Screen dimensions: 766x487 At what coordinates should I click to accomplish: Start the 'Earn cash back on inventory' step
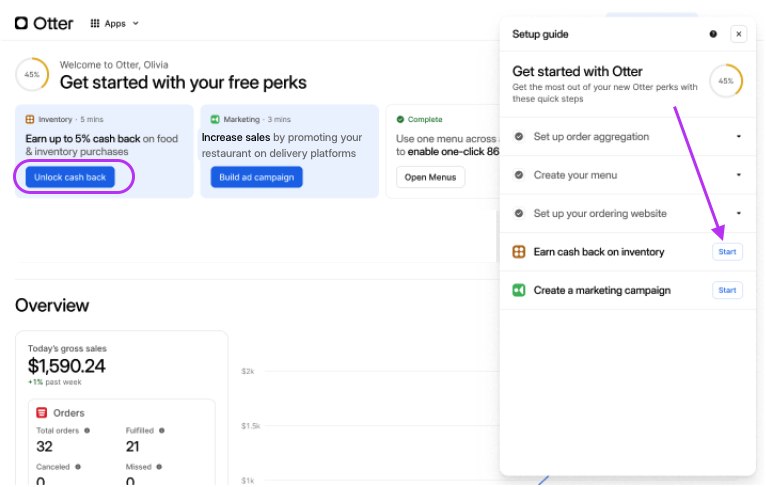pos(727,252)
